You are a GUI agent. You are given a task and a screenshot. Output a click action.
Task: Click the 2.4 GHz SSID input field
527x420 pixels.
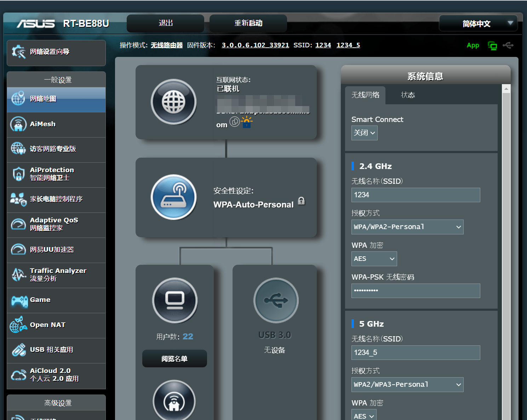click(x=416, y=195)
